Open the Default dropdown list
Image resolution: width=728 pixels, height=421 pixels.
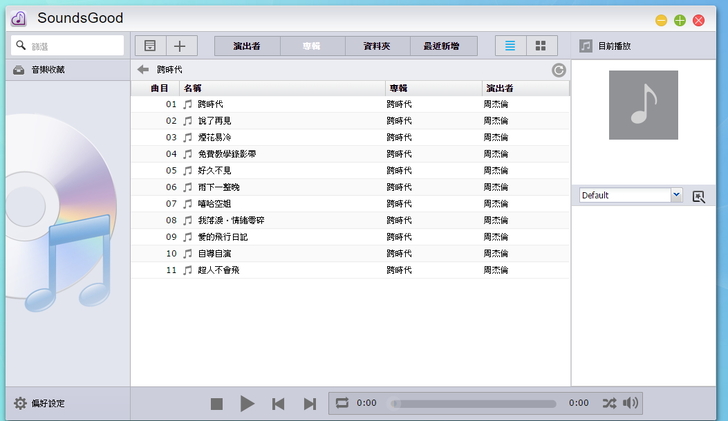(676, 196)
